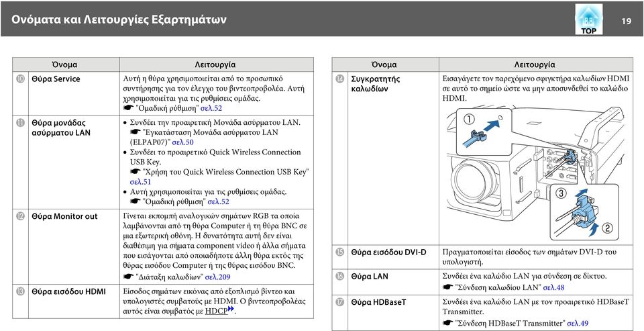Image resolution: width=644 pixels, height=331 pixels.
Task: Select the Θύρα Service name cell
Action: point(74,94)
